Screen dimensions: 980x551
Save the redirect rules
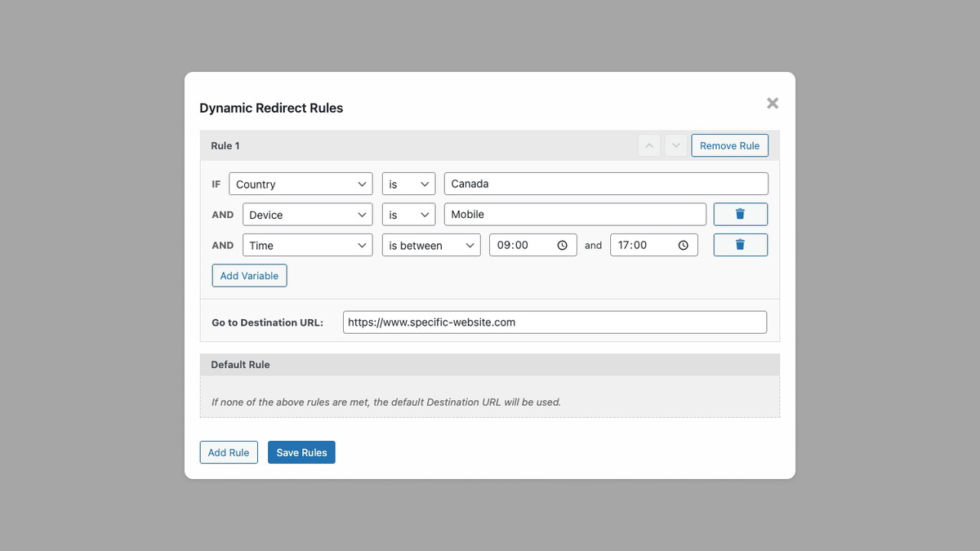[301, 451]
